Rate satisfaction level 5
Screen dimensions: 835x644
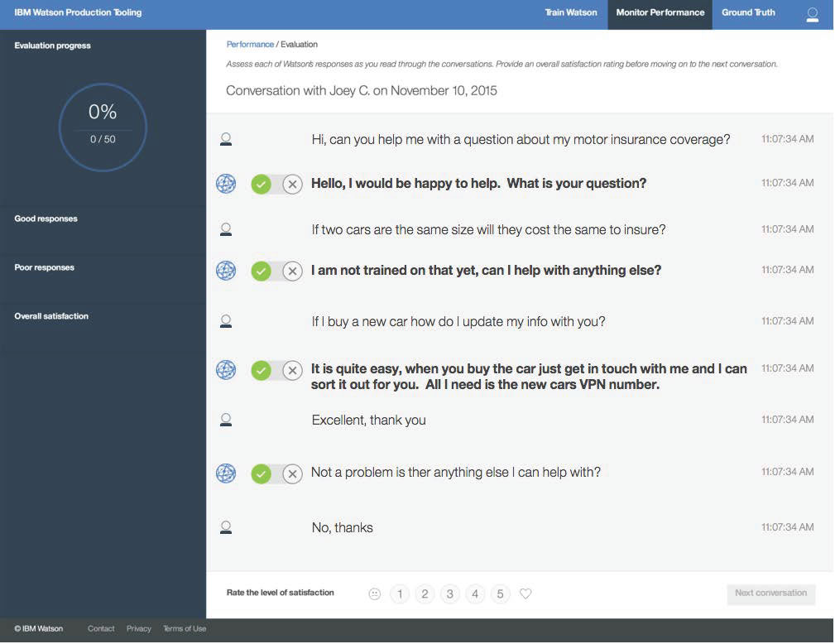(500, 594)
